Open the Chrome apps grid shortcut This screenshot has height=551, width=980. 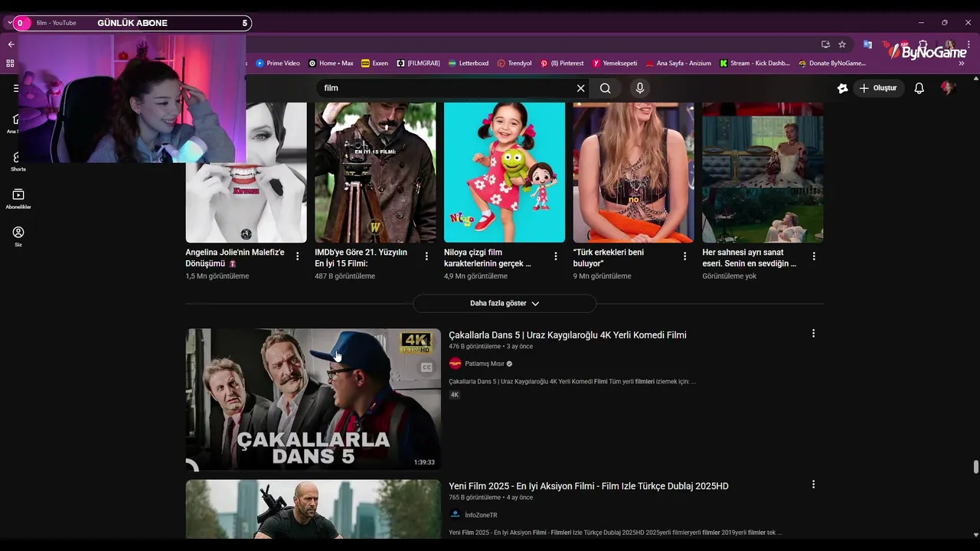point(10,64)
